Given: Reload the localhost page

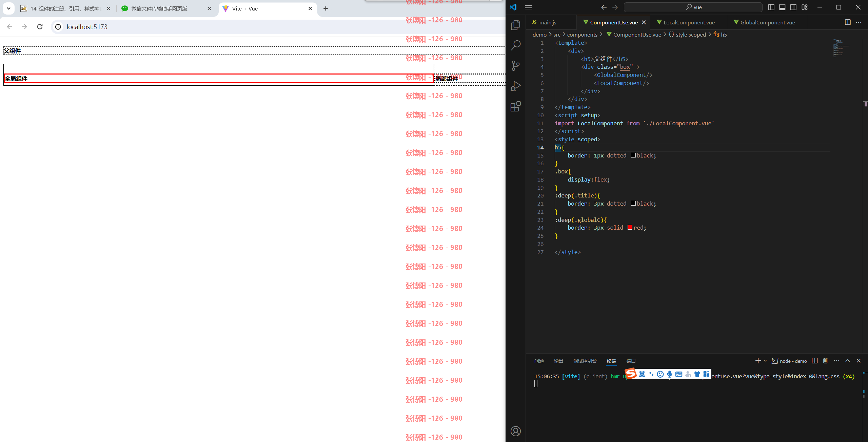Looking at the screenshot, I should pos(40,27).
